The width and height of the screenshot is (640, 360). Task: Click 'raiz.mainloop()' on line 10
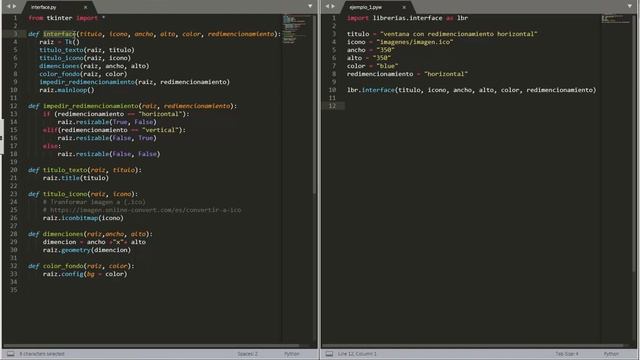click(x=67, y=90)
